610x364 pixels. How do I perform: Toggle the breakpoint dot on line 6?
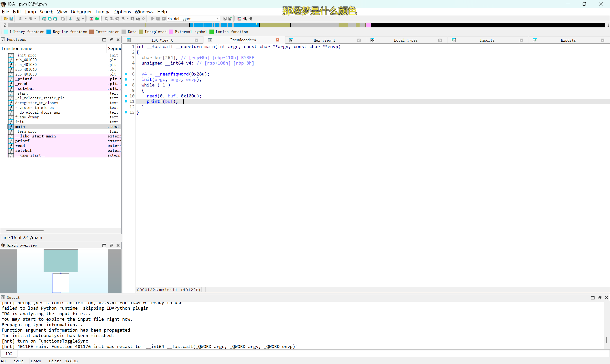126,74
